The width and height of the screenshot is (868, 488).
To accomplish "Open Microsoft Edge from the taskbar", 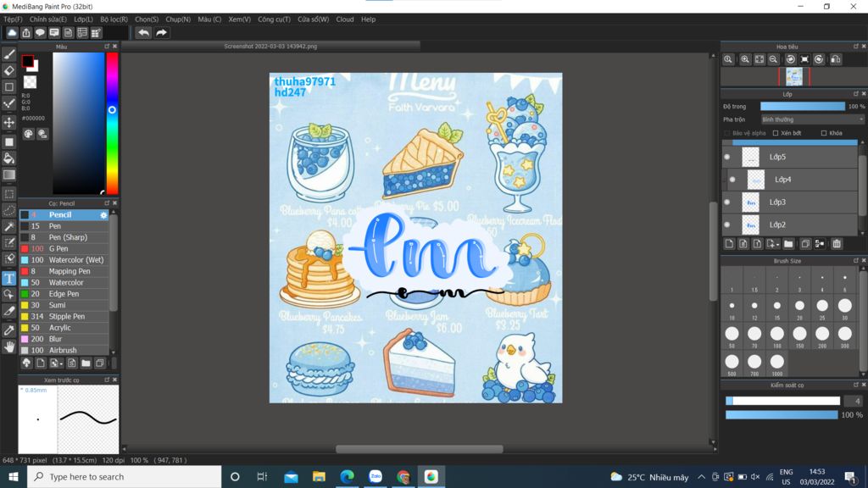I will pos(347,476).
